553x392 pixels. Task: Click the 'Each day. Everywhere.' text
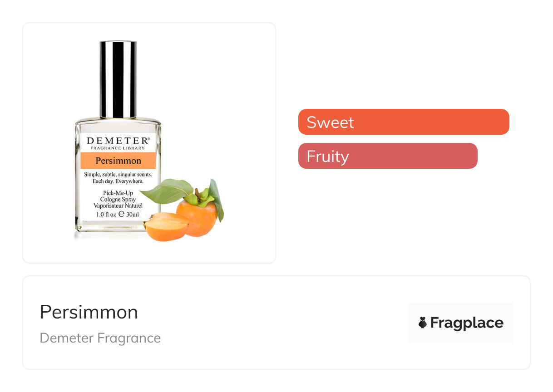[x=118, y=181]
